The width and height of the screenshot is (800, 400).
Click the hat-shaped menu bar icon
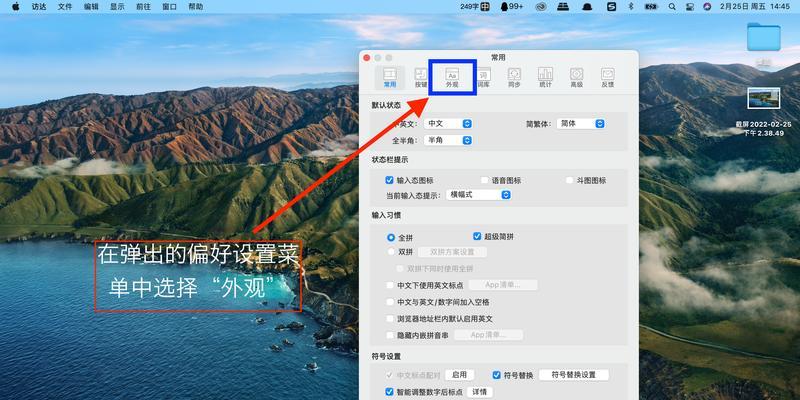click(587, 7)
